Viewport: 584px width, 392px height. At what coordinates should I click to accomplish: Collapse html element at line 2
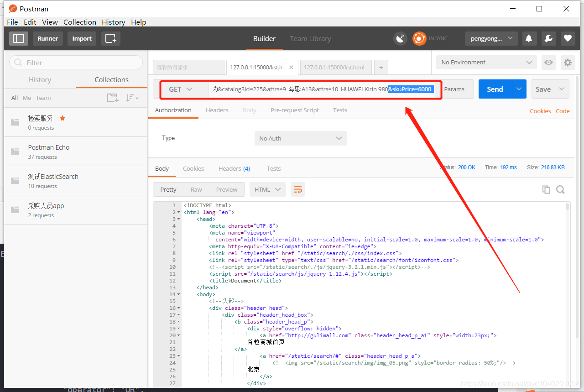178,212
